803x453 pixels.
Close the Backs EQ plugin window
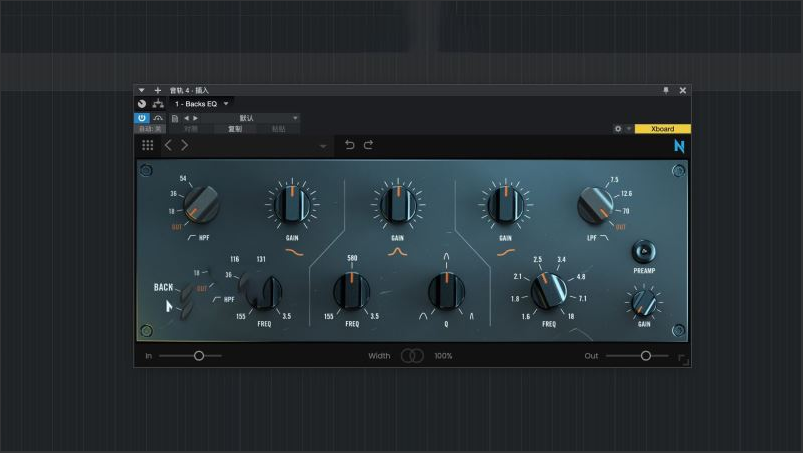(683, 90)
